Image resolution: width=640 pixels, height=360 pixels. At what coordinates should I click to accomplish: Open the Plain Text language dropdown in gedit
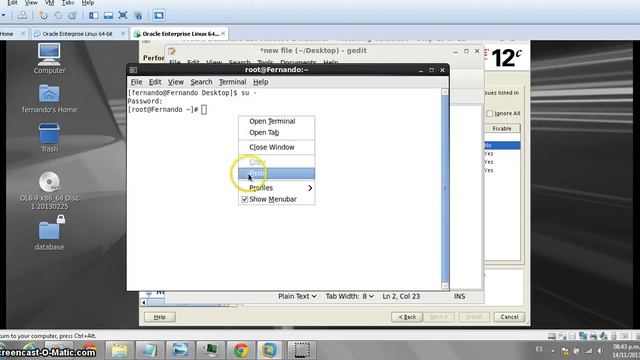point(297,296)
